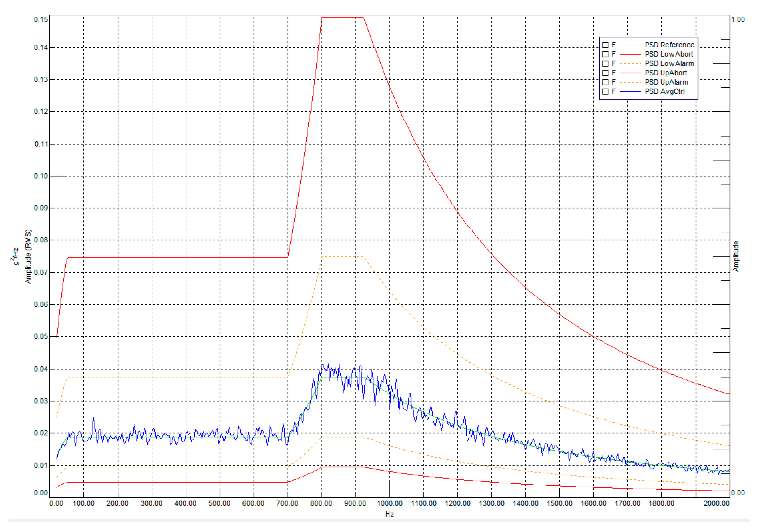Click the 0.15 left axis tick label

[x=41, y=20]
